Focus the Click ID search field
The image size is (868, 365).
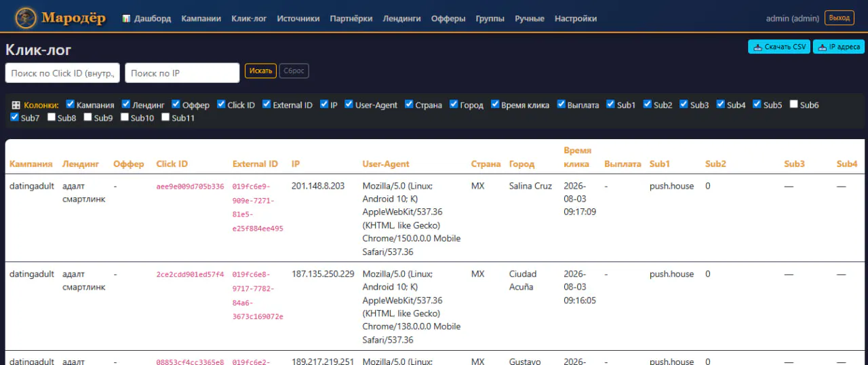pos(63,73)
